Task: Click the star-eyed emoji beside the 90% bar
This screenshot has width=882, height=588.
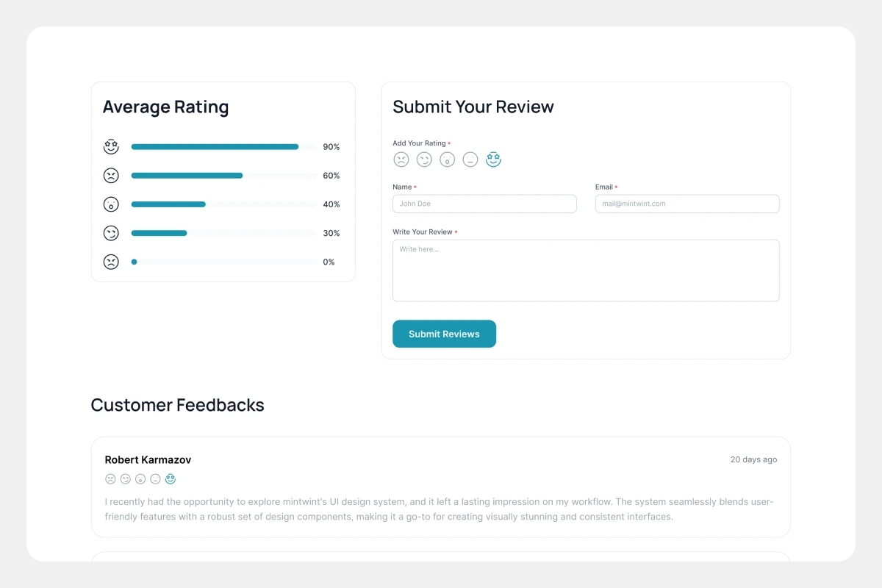Action: tap(111, 147)
